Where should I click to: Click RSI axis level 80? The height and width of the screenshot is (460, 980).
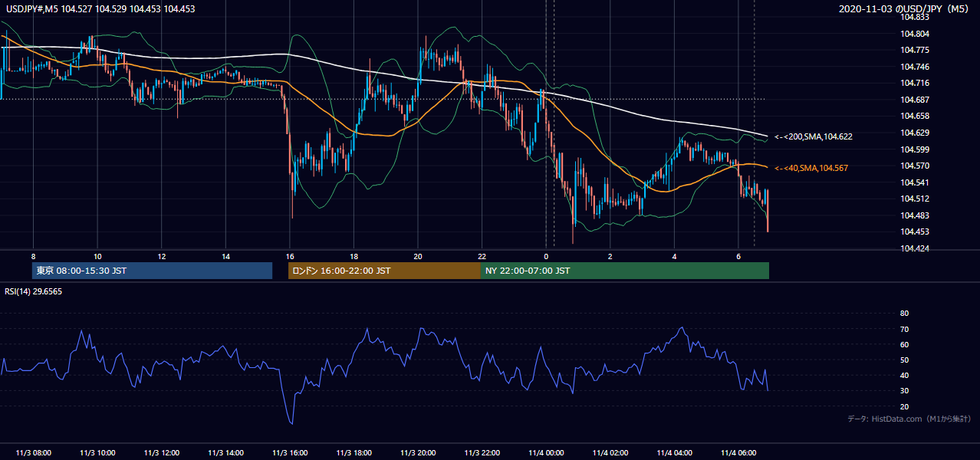coord(904,314)
